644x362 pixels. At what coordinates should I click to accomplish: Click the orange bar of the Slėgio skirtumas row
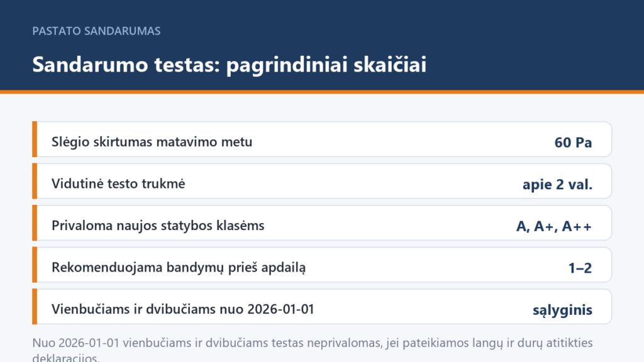tap(35, 139)
